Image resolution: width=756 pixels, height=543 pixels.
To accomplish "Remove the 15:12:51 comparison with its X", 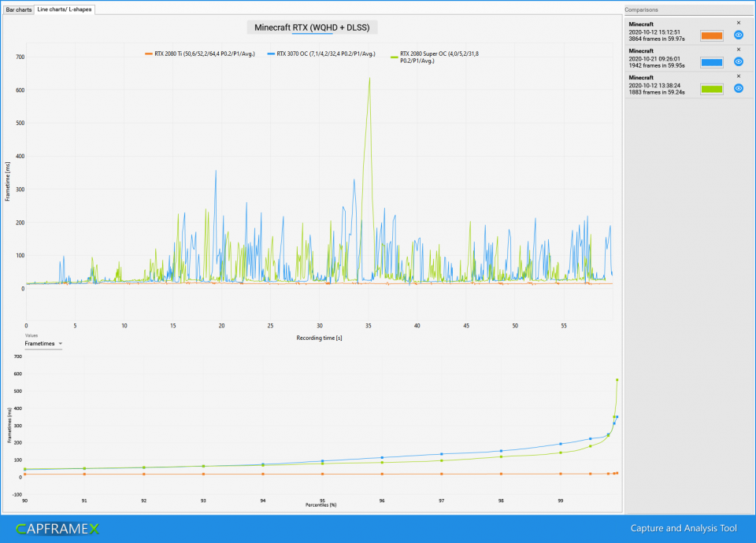I will coord(738,23).
